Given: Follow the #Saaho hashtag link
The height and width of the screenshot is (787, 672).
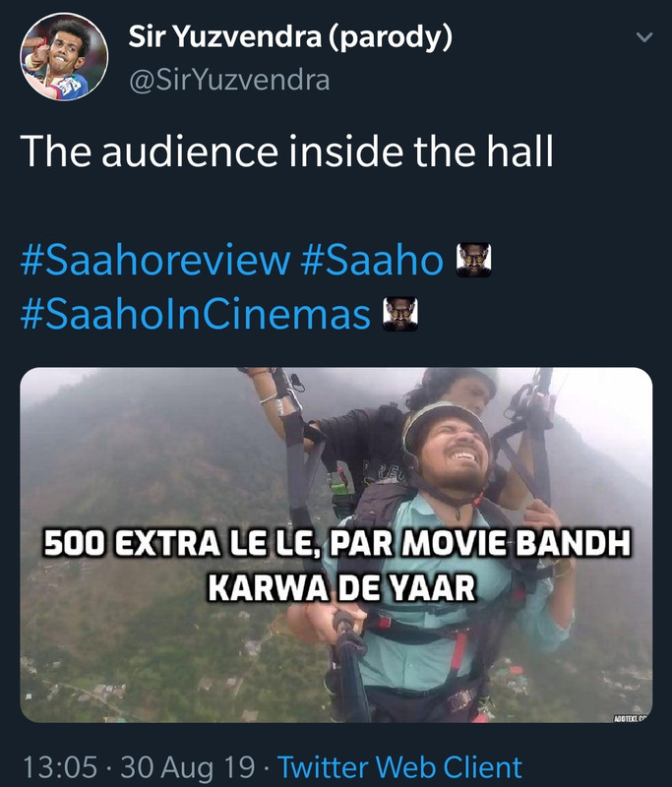Looking at the screenshot, I should pos(372,260).
